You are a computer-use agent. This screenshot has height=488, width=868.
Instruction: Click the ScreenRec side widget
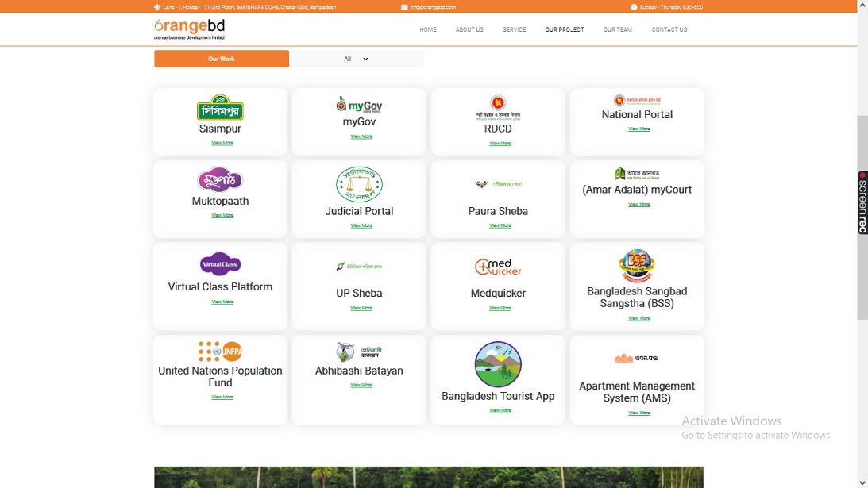point(862,202)
